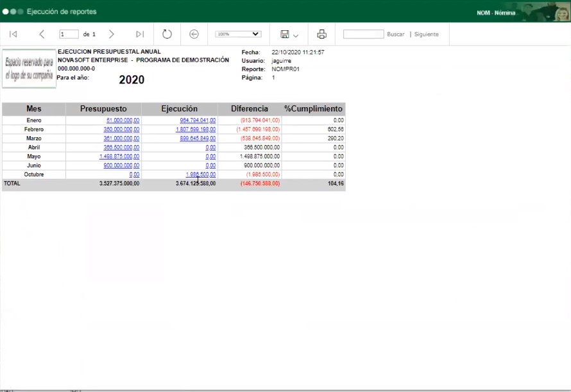Image resolution: width=571 pixels, height=392 pixels.
Task: Go to the previous report page
Action: pos(42,34)
